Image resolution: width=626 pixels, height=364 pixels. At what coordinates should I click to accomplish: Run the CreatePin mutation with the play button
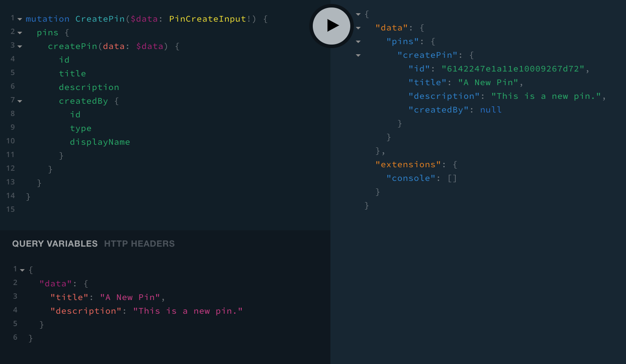click(331, 26)
